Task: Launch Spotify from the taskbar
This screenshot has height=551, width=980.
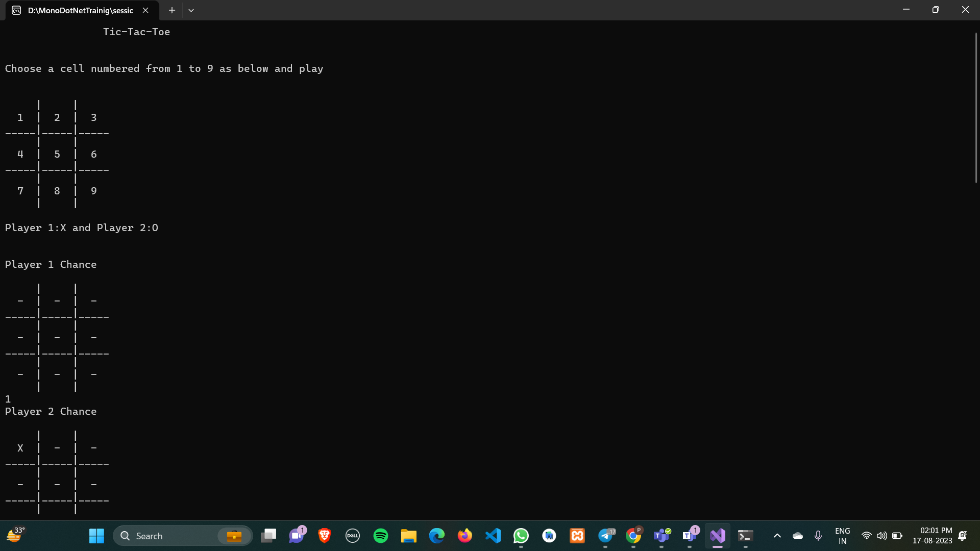Action: pos(380,536)
